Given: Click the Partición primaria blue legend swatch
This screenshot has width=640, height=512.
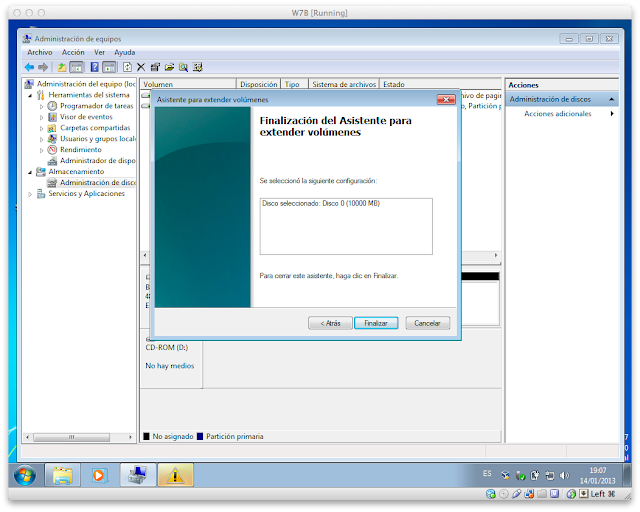Looking at the screenshot, I should pos(200,436).
